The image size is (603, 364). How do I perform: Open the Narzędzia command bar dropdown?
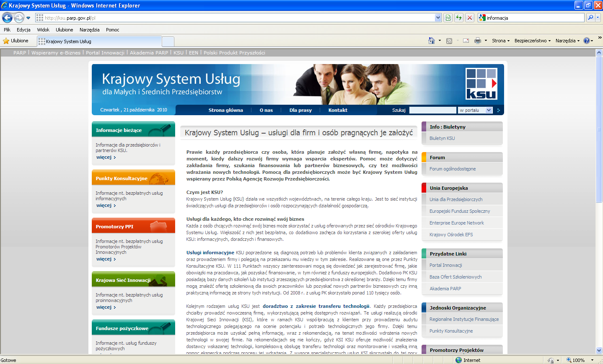[x=568, y=41]
